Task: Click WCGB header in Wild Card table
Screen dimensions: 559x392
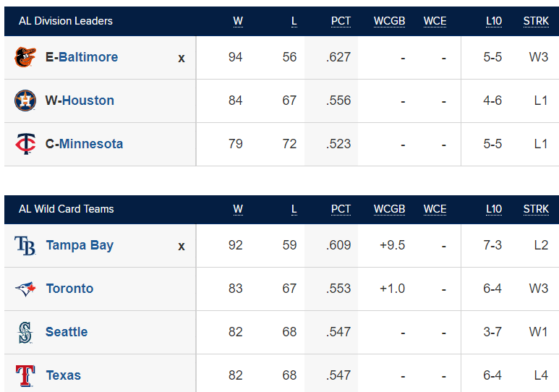Action: click(389, 209)
